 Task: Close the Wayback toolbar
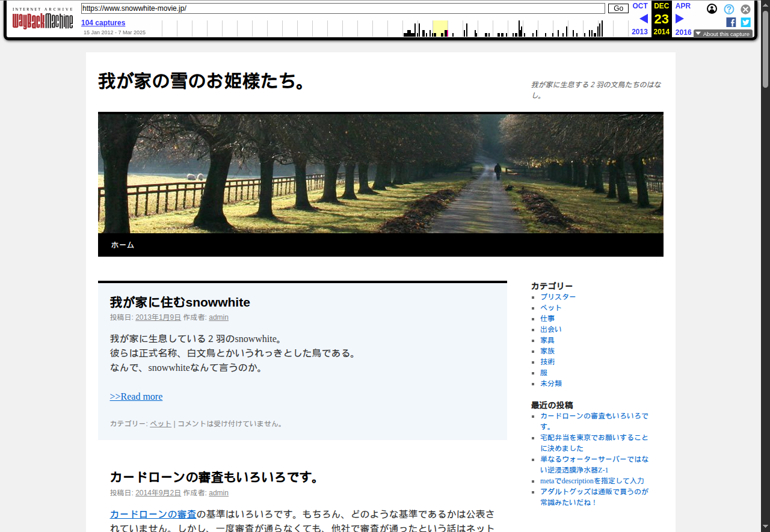point(745,9)
